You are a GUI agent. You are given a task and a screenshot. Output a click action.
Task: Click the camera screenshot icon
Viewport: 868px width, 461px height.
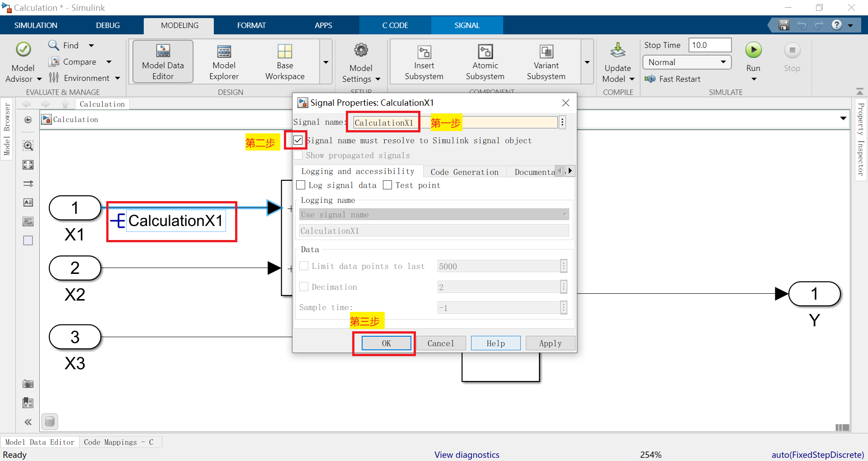tap(28, 384)
